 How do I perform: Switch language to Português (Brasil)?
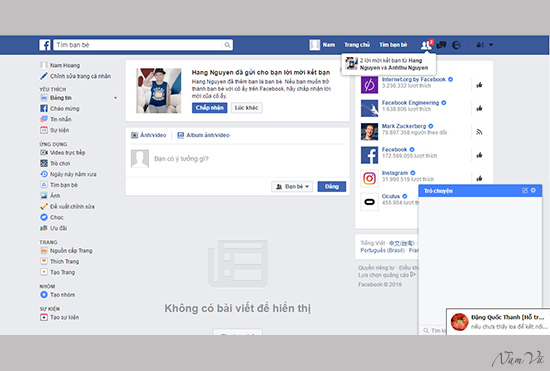382,250
